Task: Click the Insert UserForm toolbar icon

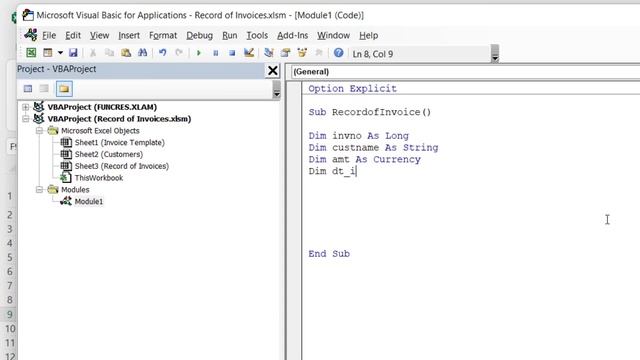Action: [48, 53]
